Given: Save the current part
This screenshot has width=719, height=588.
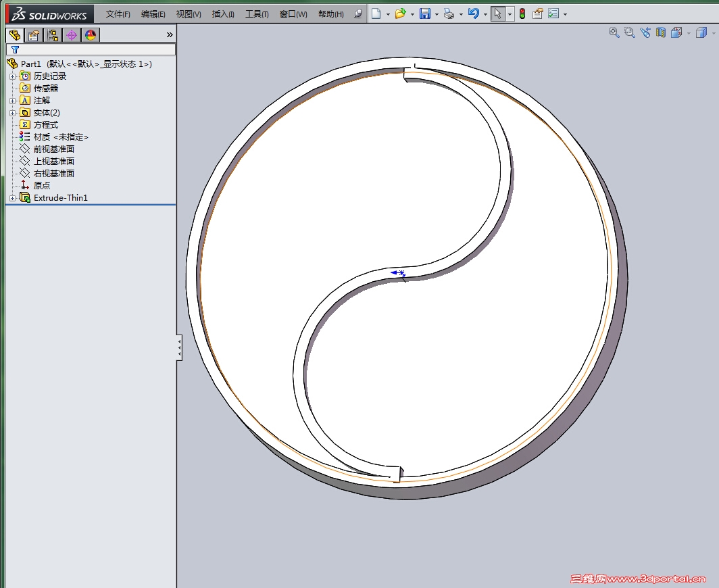Looking at the screenshot, I should (425, 14).
